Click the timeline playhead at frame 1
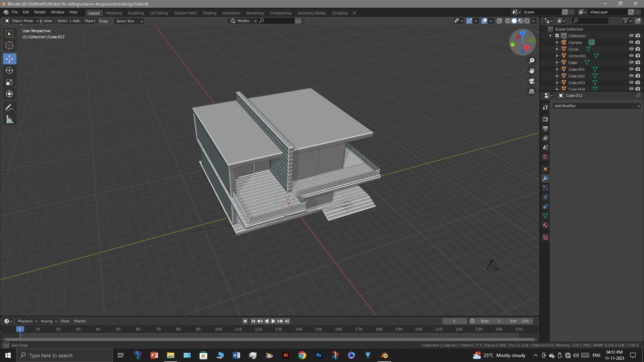This screenshot has width=644, height=362. click(x=20, y=329)
